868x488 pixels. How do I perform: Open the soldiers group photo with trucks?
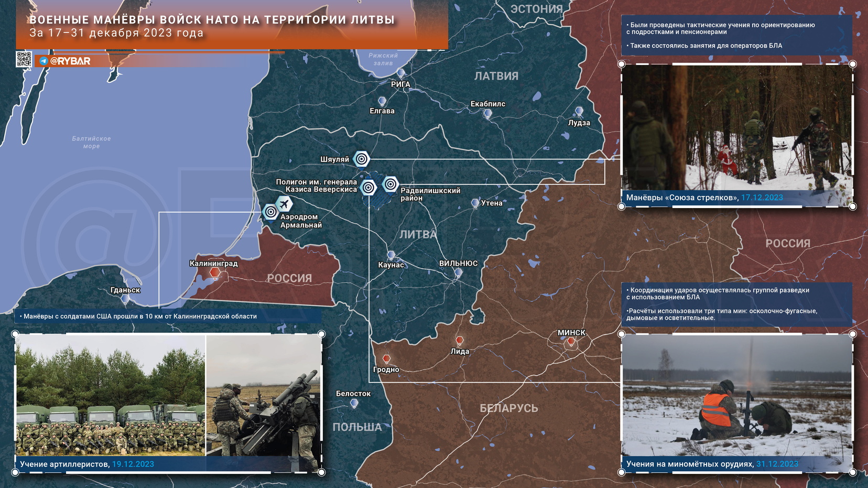[x=111, y=396]
